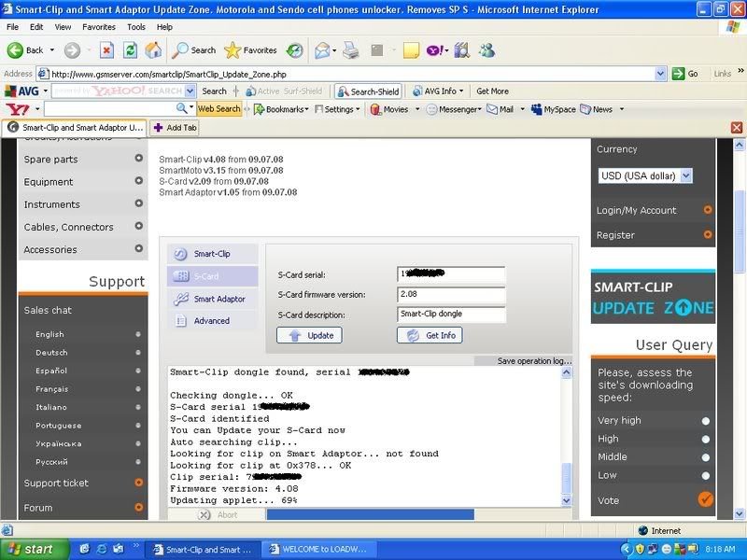
Task: Click the Go button beside address bar
Action: [x=685, y=74]
